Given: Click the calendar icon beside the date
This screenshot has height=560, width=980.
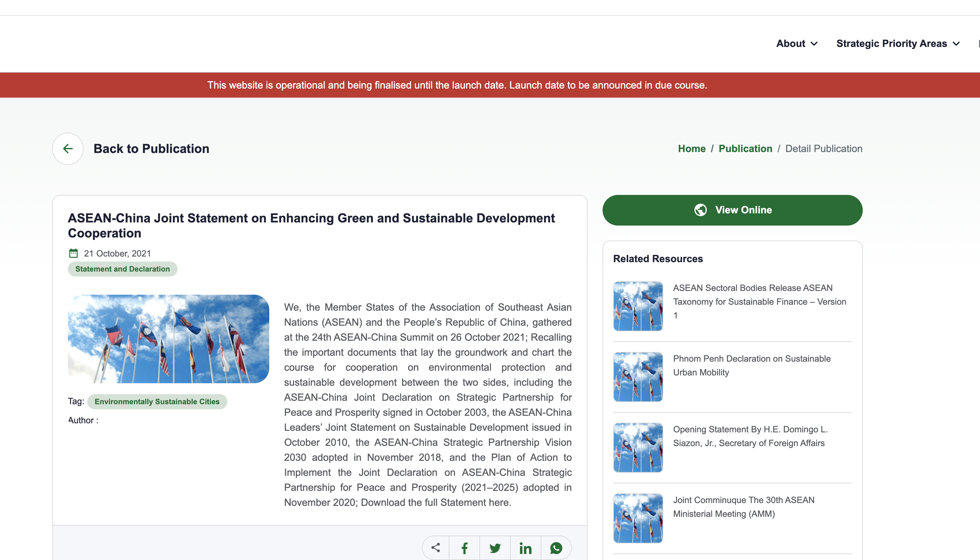Looking at the screenshot, I should 73,253.
